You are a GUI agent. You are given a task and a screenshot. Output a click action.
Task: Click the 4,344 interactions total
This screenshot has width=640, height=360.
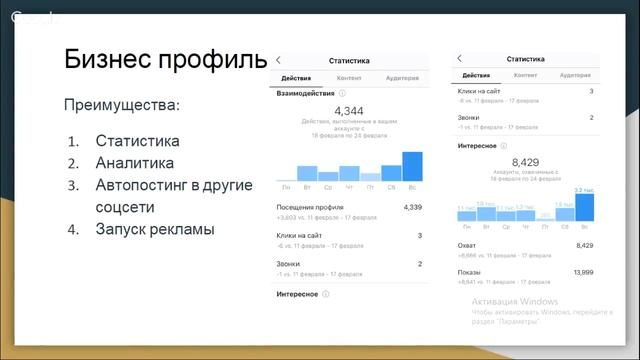[x=349, y=111]
